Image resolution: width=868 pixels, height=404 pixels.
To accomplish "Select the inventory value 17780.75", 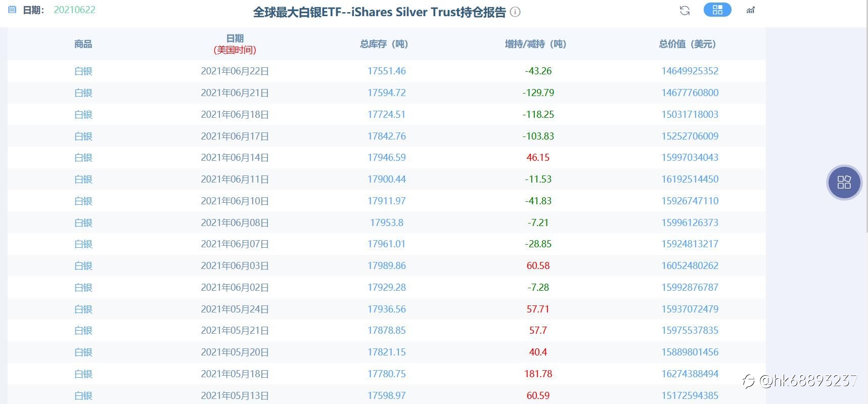I will pyautogui.click(x=387, y=374).
